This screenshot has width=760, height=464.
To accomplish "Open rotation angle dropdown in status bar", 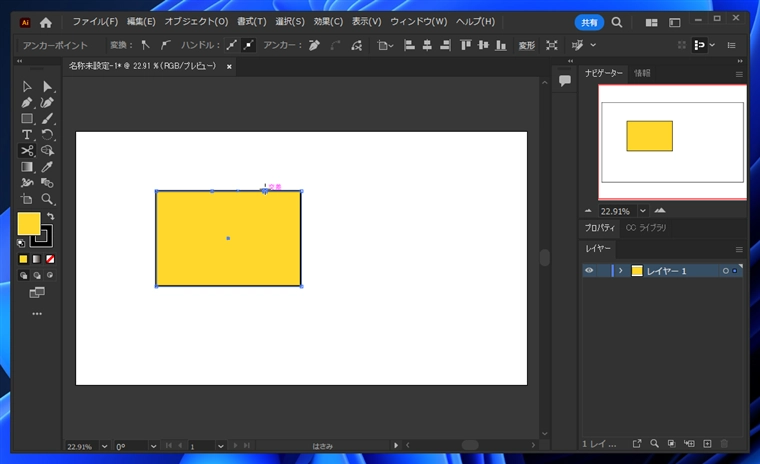I will [x=153, y=446].
